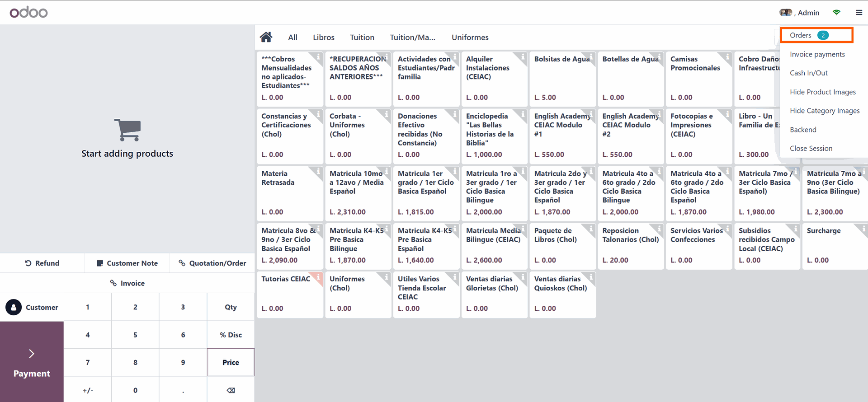Switch numpad to Qty mode
868x402 pixels.
click(231, 307)
